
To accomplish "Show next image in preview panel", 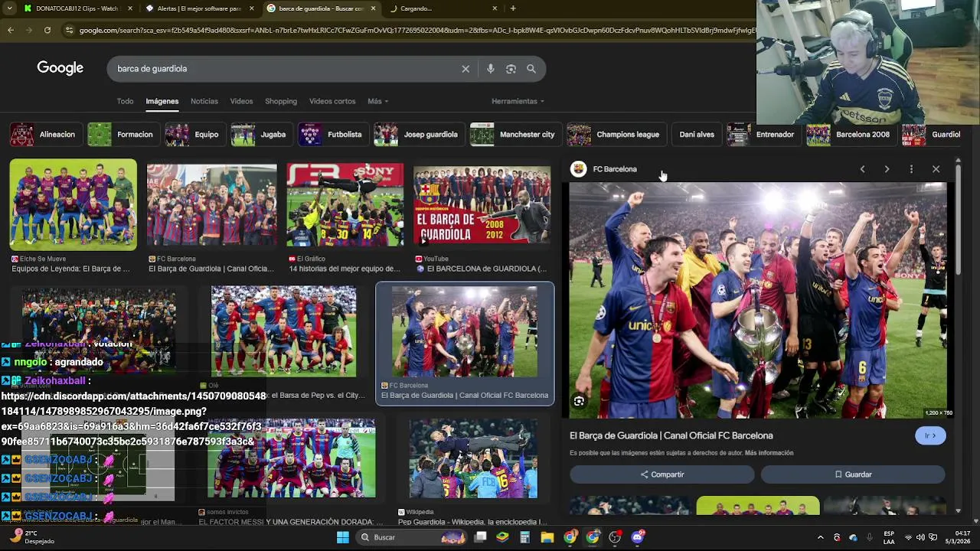I will pos(887,169).
